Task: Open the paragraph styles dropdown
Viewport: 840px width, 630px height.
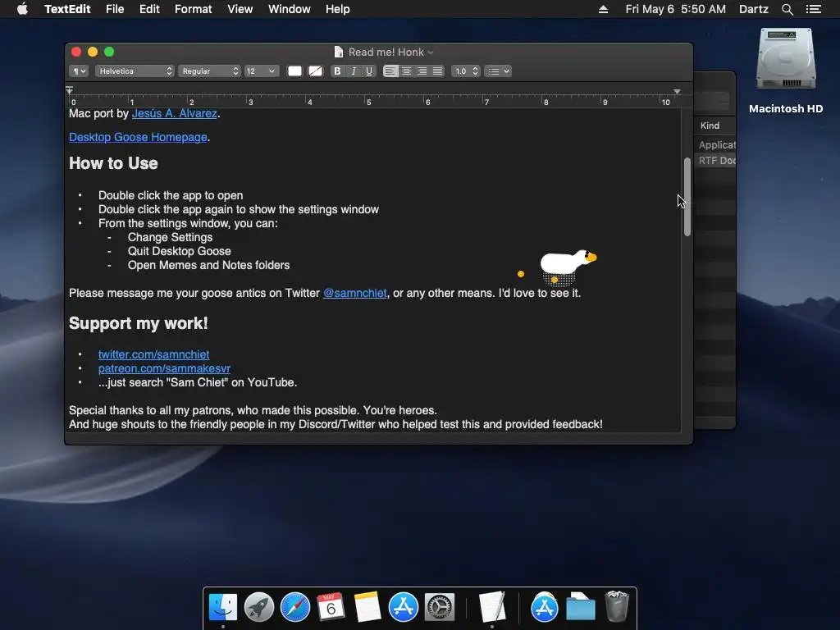Action: tap(78, 71)
